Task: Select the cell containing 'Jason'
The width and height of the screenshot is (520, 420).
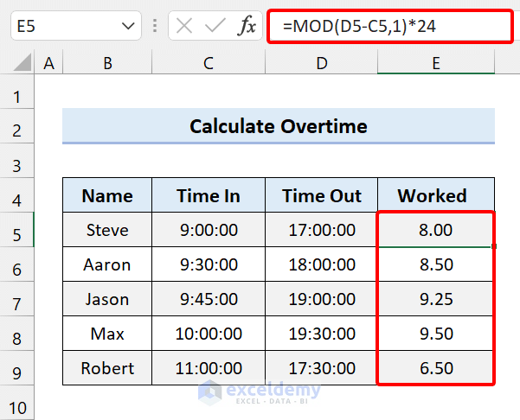Action: coord(107,299)
